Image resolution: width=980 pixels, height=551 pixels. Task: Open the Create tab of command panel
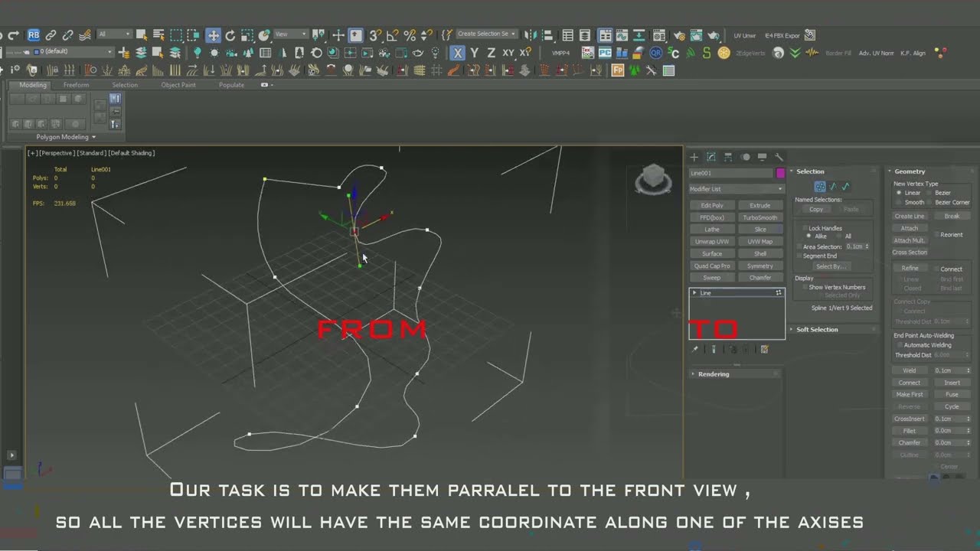(694, 157)
